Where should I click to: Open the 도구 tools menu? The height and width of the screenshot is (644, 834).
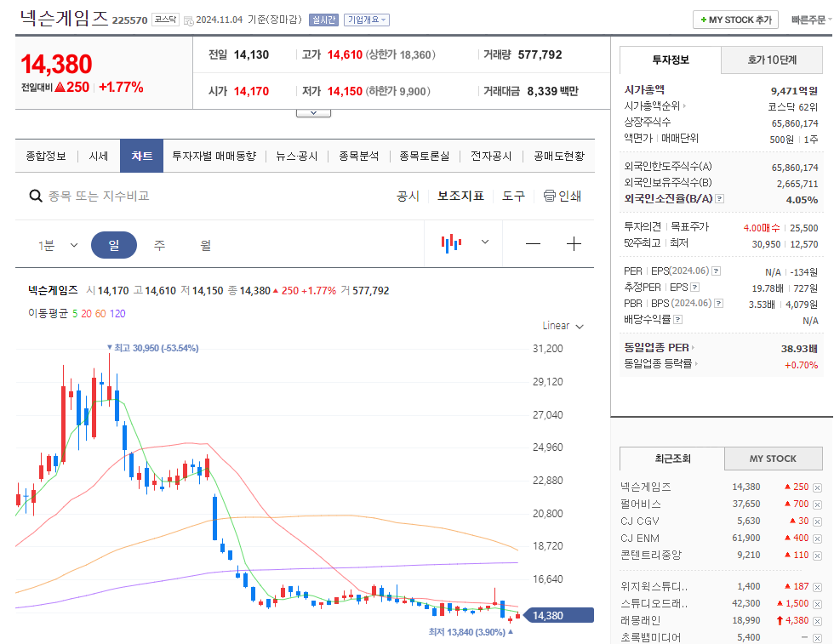point(513,197)
